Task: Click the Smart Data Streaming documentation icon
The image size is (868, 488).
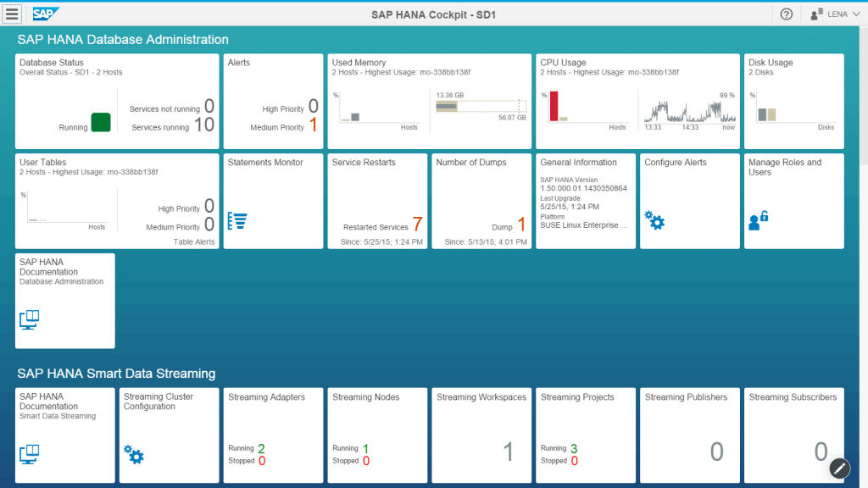Action: [x=29, y=455]
